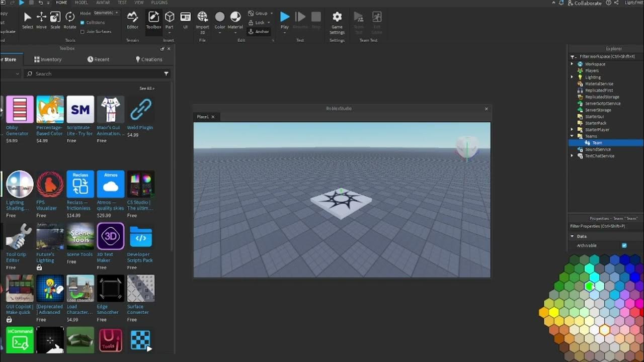This screenshot has width=644, height=362.
Task: Expand the StarterPlayer node
Action: tap(572, 129)
